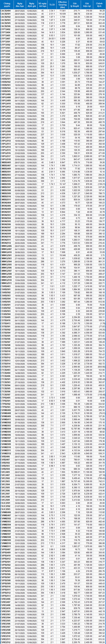Select warrant code CSTB2409
106x644 pixels.
click(x=6, y=317)
